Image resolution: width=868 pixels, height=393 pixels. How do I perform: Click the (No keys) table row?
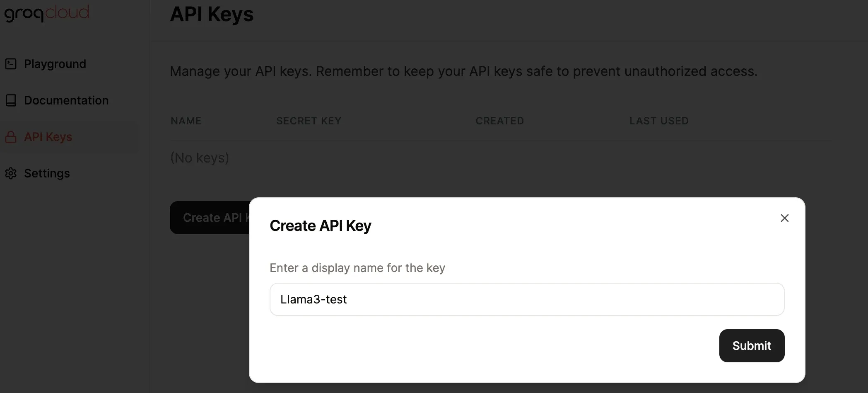(200, 158)
